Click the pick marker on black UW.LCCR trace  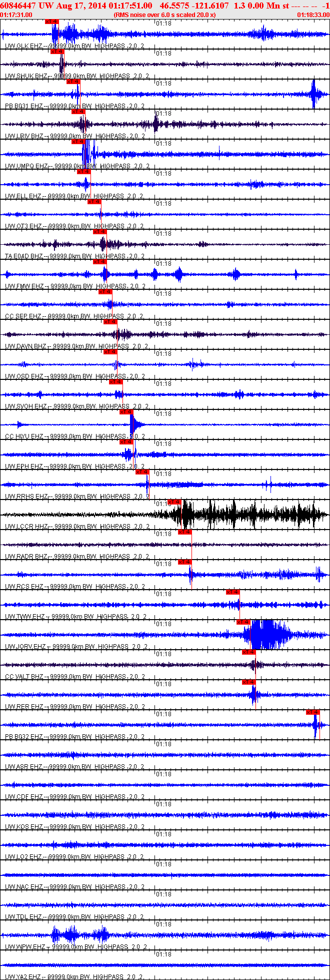174,502
